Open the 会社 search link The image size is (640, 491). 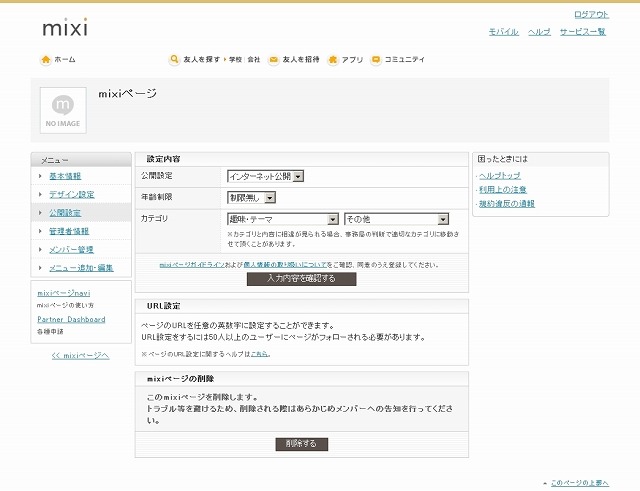click(253, 60)
